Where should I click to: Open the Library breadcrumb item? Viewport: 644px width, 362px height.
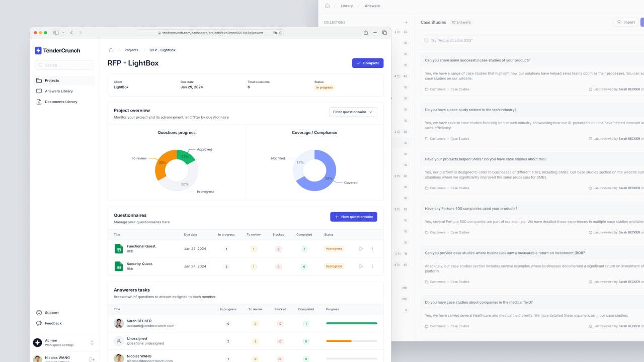[x=347, y=6]
